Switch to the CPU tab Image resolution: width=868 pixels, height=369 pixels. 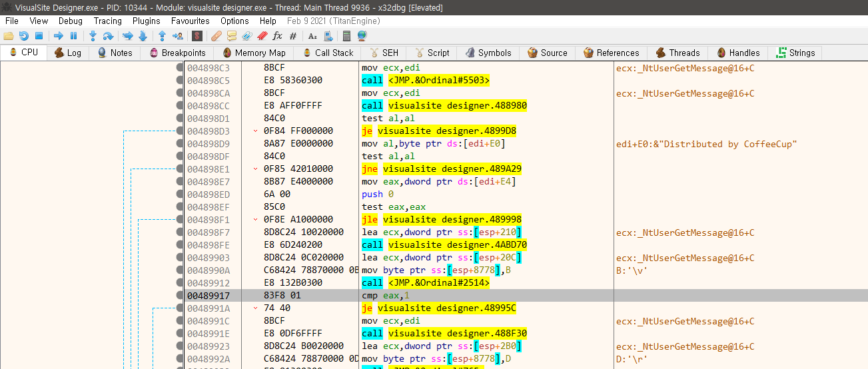pyautogui.click(x=24, y=53)
